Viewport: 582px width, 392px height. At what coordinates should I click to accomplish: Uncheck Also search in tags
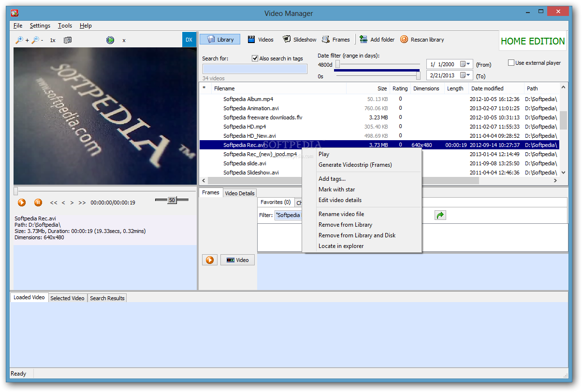click(255, 58)
